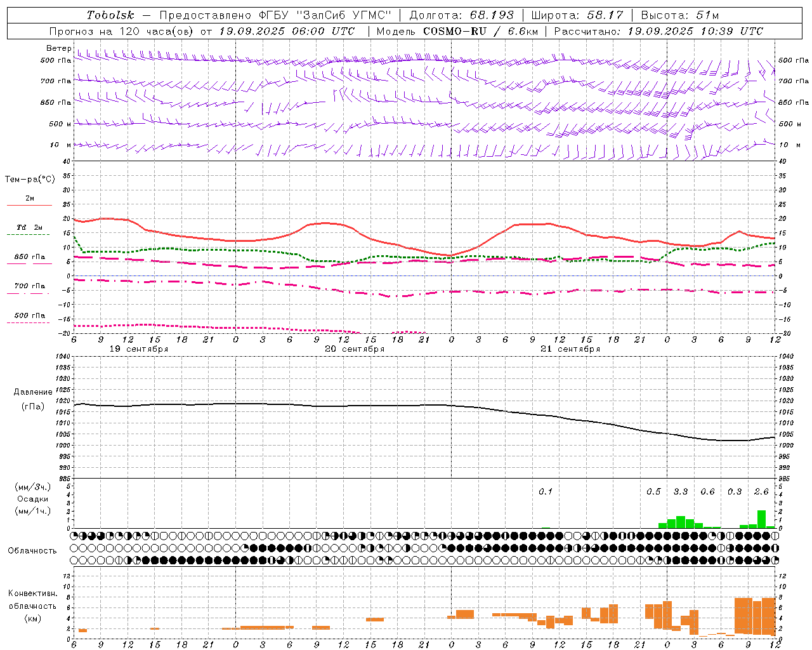The height and width of the screenshot is (650, 812).
Task: Click the longitude value 'Долгота: 68.193'
Action: (461, 15)
